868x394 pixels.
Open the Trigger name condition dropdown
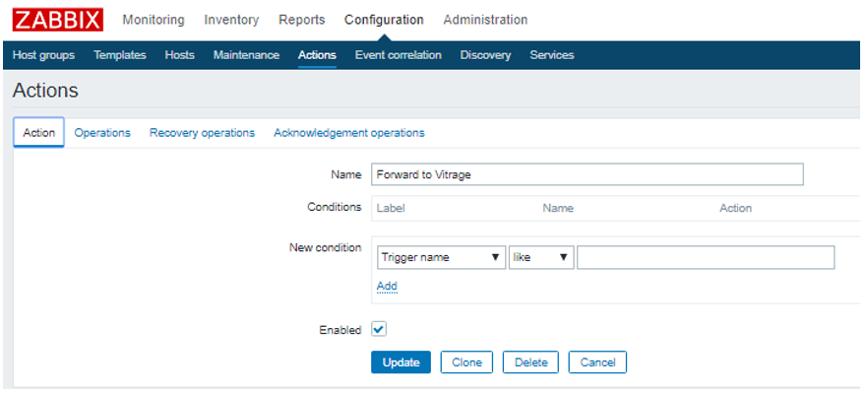(441, 258)
